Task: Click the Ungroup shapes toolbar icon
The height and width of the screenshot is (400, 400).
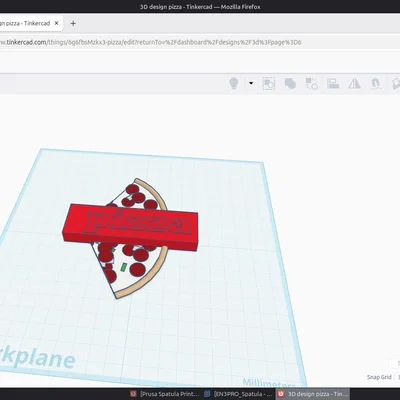Action: pos(311,83)
